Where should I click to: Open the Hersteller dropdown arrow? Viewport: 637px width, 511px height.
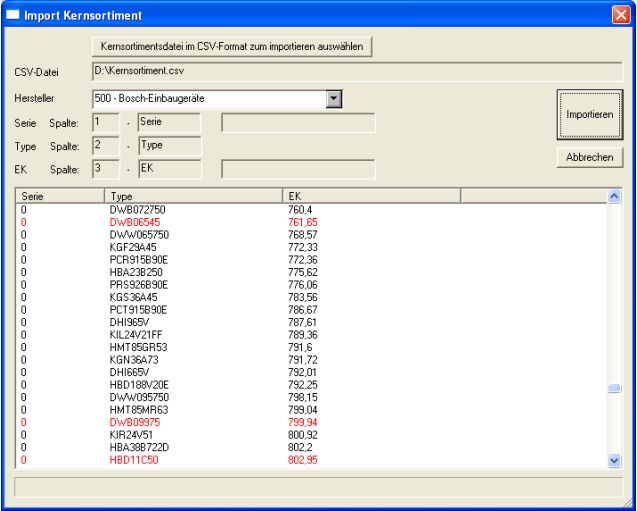coord(335,98)
